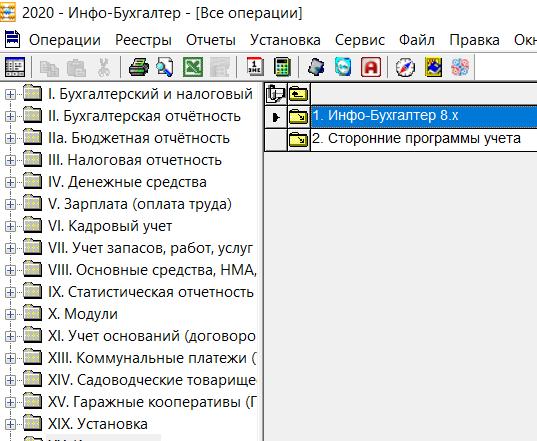537x441 pixels.
Task: Expand VII. Учет запасов, работ, услуг node
Action: [10, 248]
